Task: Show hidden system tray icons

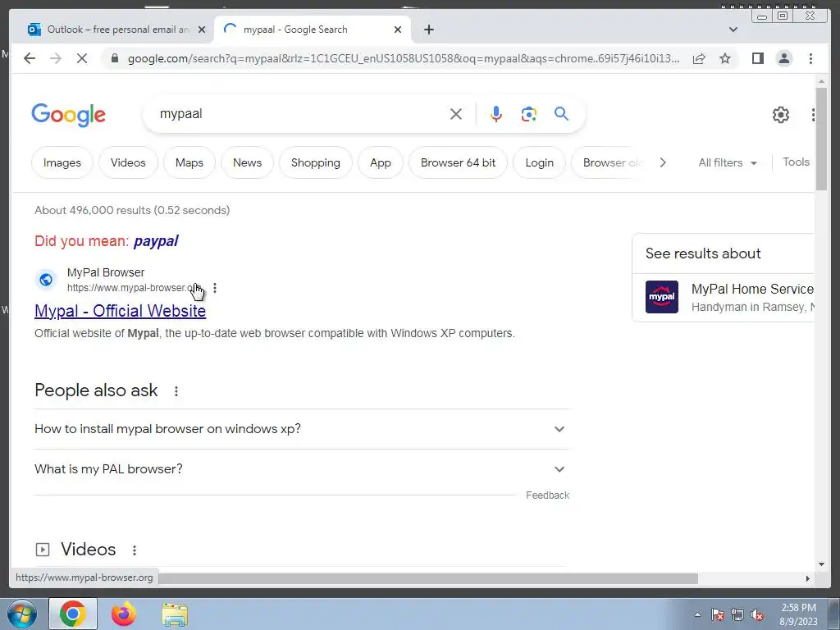Action: click(697, 615)
